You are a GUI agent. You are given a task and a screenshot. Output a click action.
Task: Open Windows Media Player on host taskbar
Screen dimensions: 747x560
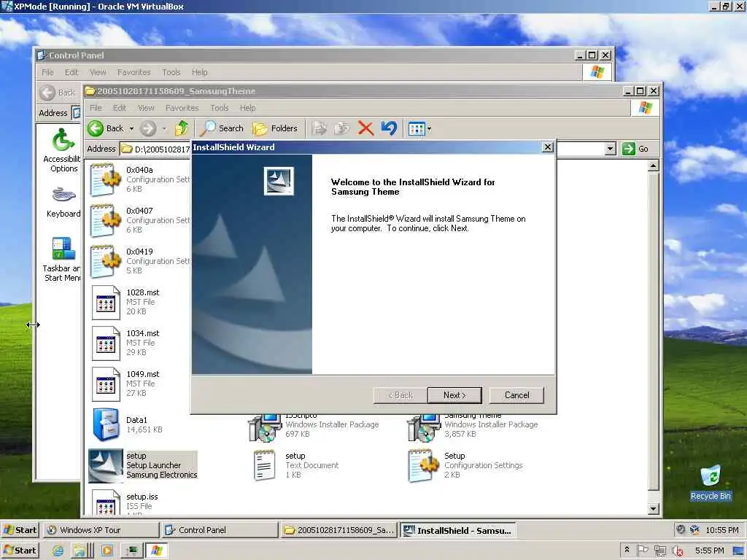click(107, 551)
